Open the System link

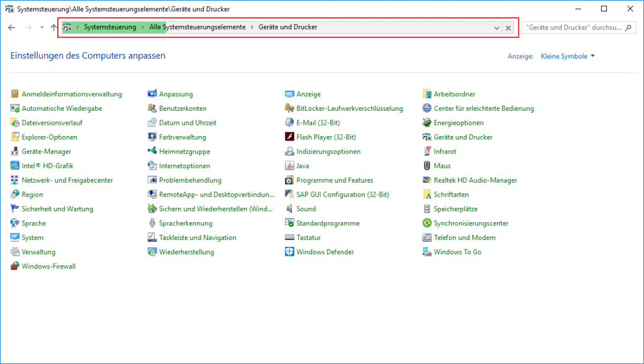pyautogui.click(x=33, y=237)
